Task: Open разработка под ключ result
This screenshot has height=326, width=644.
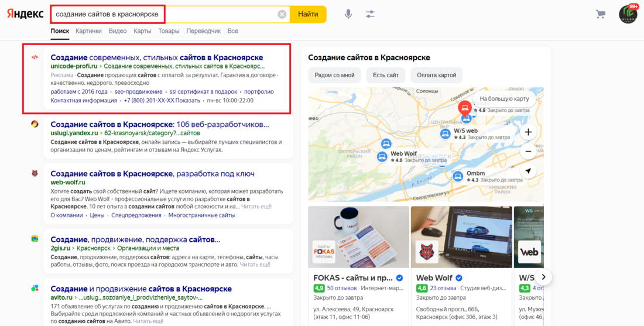Action: [x=152, y=174]
